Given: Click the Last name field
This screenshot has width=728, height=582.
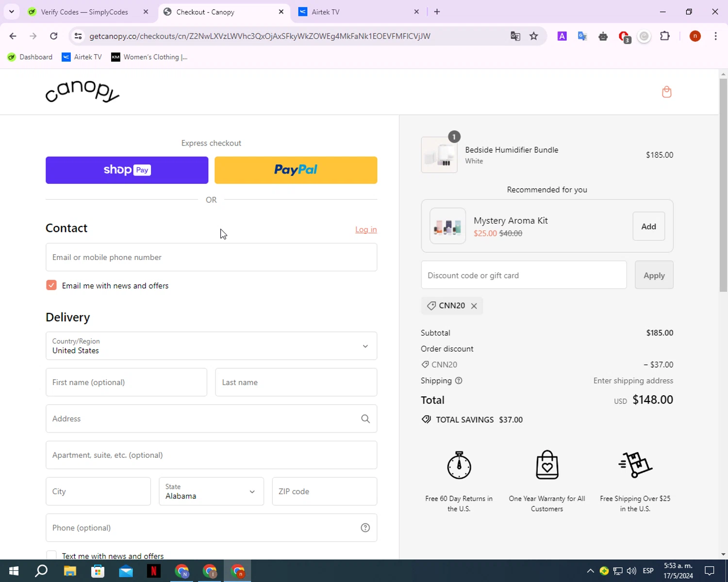Looking at the screenshot, I should tap(296, 382).
